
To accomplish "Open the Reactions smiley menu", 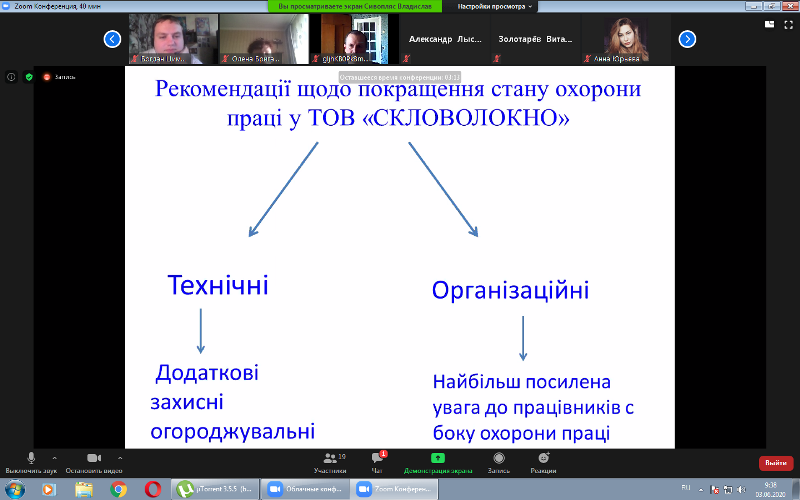I will [x=543, y=462].
